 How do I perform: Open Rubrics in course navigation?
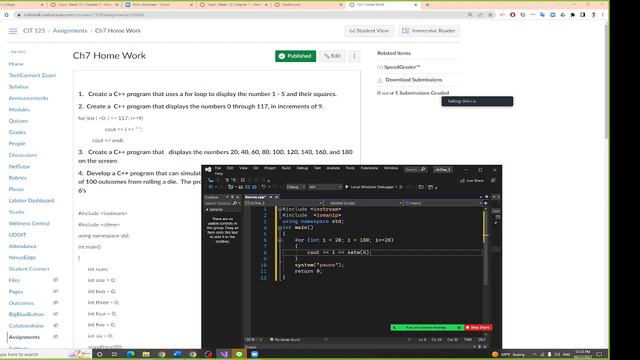(x=18, y=178)
